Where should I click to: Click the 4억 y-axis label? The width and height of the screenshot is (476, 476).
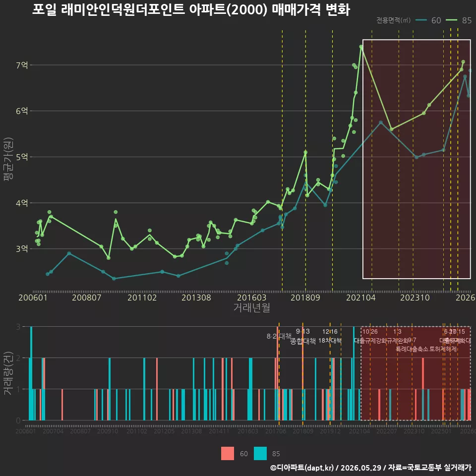click(x=22, y=203)
